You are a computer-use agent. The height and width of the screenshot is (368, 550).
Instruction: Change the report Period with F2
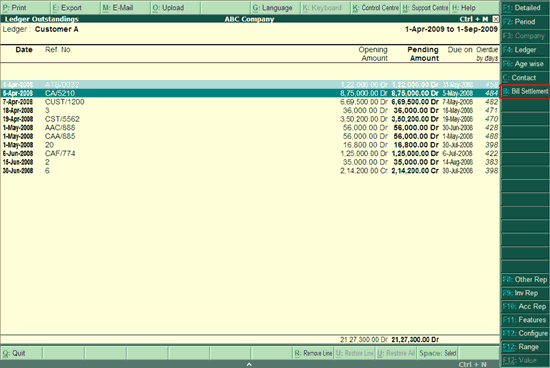(525, 22)
